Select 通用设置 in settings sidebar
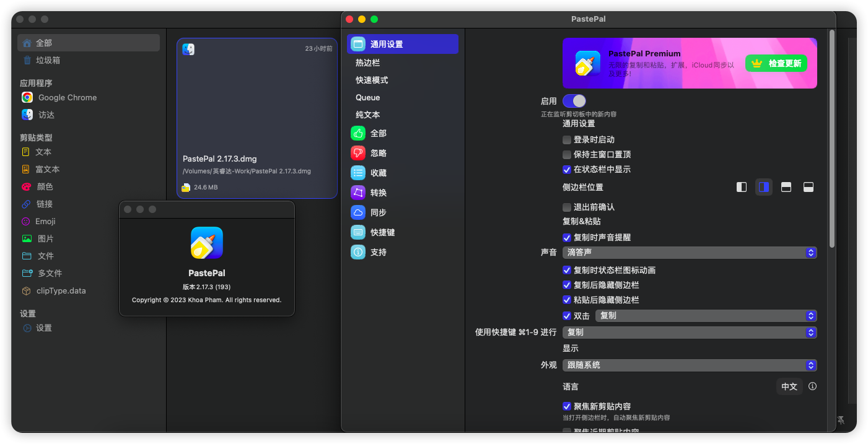This screenshot has height=444, width=868. pos(403,44)
